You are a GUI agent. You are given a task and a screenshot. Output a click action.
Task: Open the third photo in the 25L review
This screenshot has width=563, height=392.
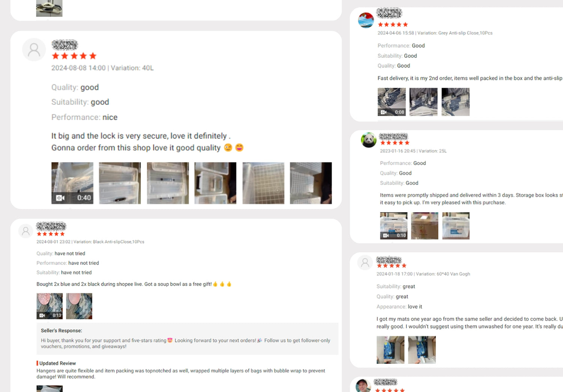[456, 226]
